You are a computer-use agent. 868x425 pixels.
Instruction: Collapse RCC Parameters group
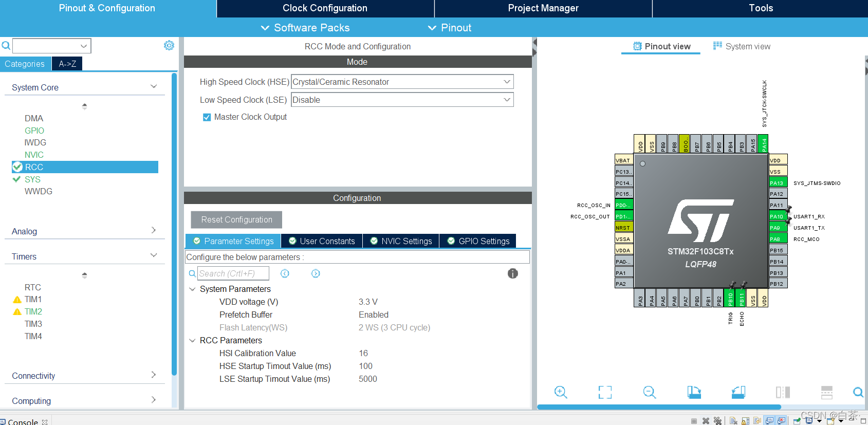click(192, 341)
